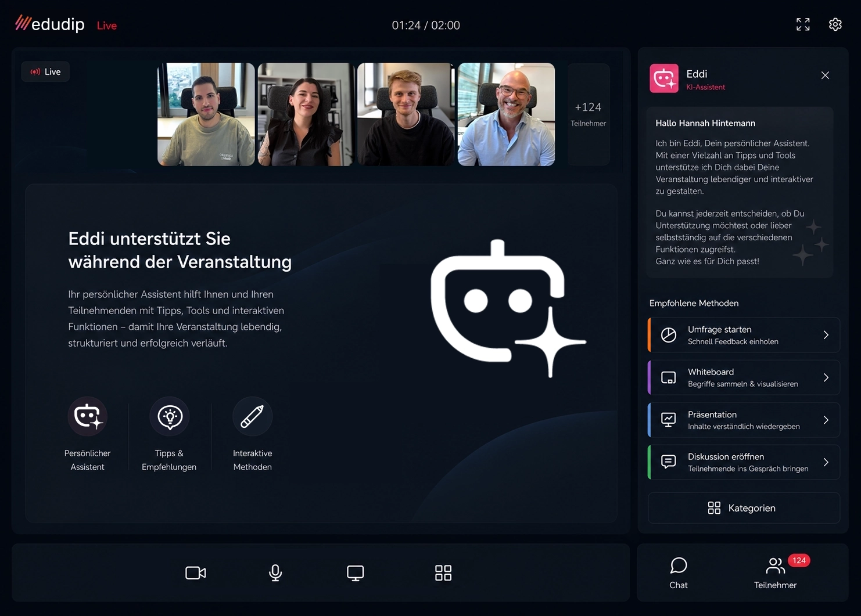The height and width of the screenshot is (616, 861).
Task: Click Begriffe sammeln & visualisieren subtitle
Action: coord(743,384)
